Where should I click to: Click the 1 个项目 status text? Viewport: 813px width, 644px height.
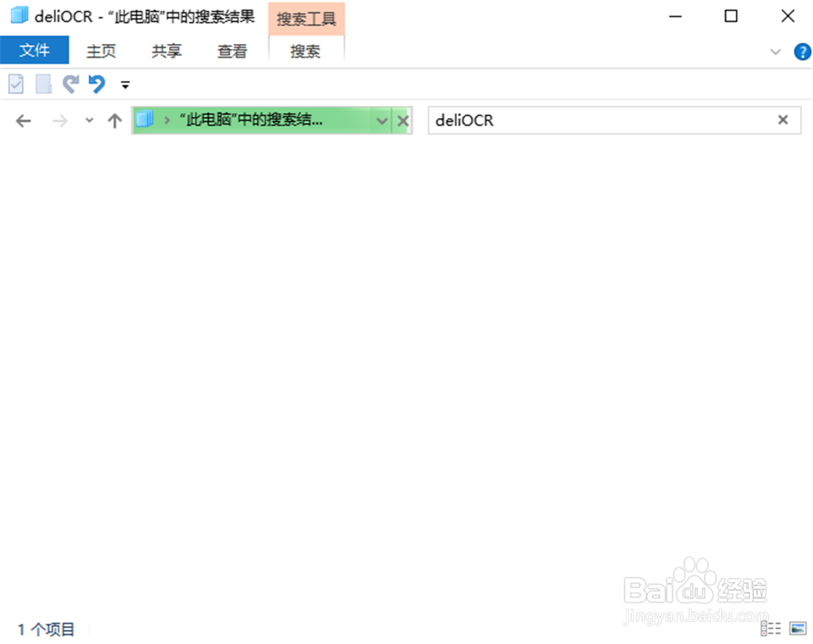(46, 629)
